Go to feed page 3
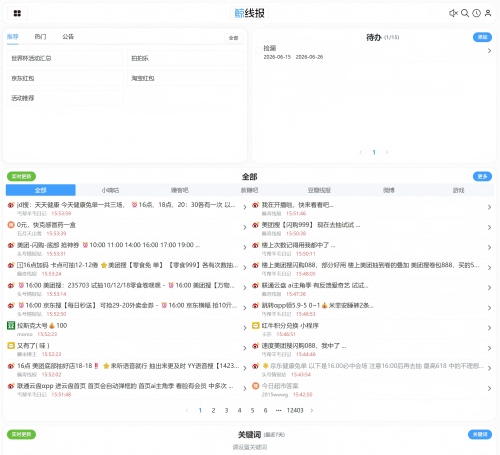The width and height of the screenshot is (500, 455). pyautogui.click(x=226, y=410)
